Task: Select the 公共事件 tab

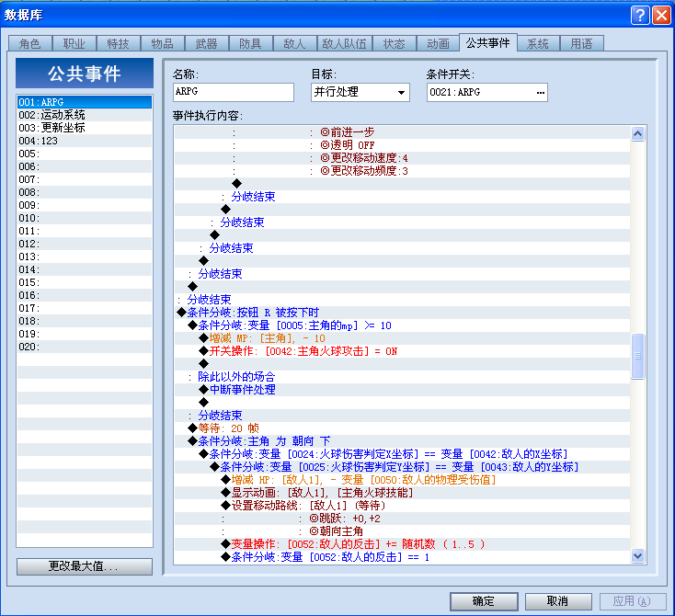Action: (x=487, y=42)
